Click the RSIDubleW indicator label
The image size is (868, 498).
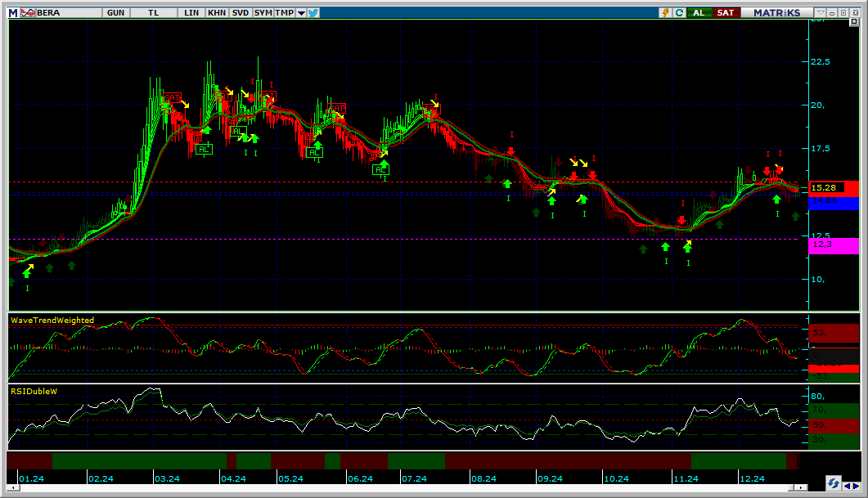[34, 391]
